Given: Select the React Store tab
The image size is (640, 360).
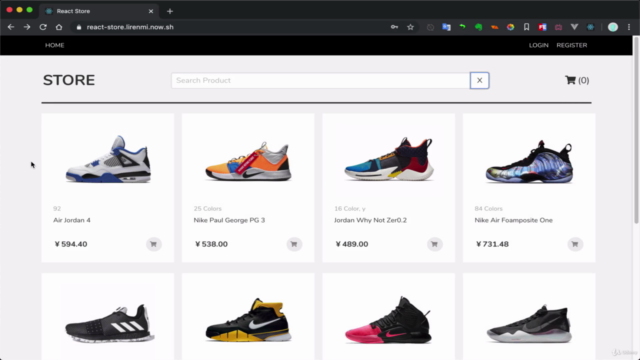Looking at the screenshot, I should pyautogui.click(x=99, y=11).
